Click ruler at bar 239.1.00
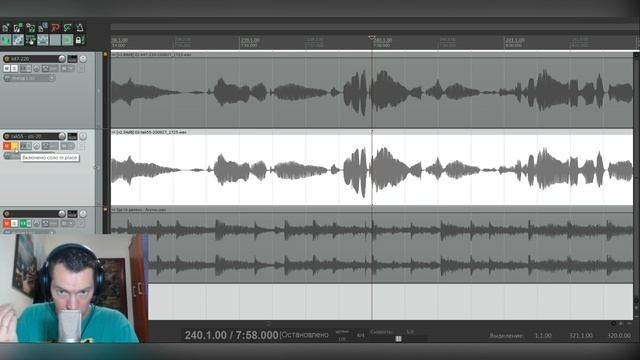This screenshot has height=360, width=640. click(250, 40)
